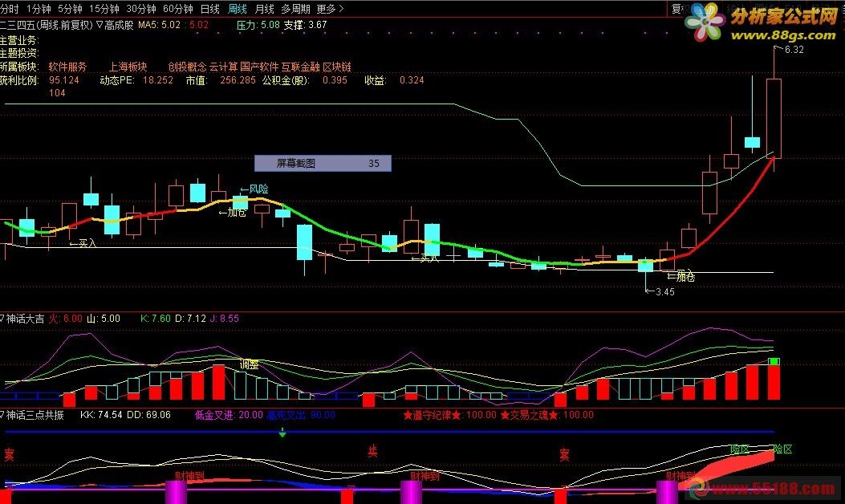Click the 山: 5.00 value
Viewport: 845px width, 504px height.
pyautogui.click(x=104, y=319)
